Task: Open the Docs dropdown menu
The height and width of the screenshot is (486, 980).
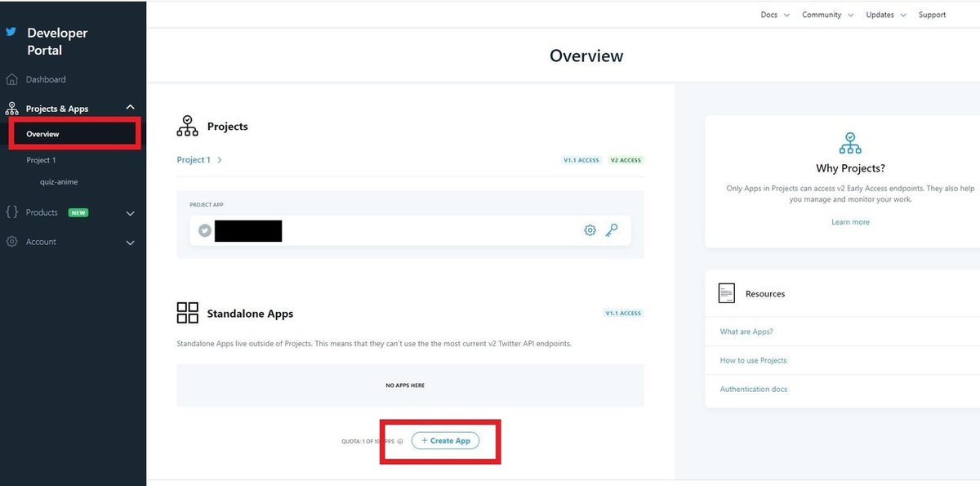Action: [775, 15]
